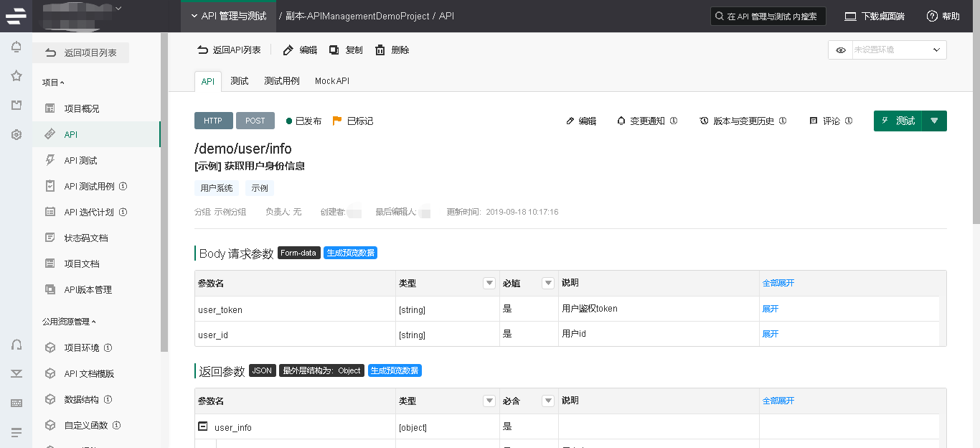Click the star favorites icon in left rail
The width and height of the screenshot is (980, 448).
(x=16, y=76)
